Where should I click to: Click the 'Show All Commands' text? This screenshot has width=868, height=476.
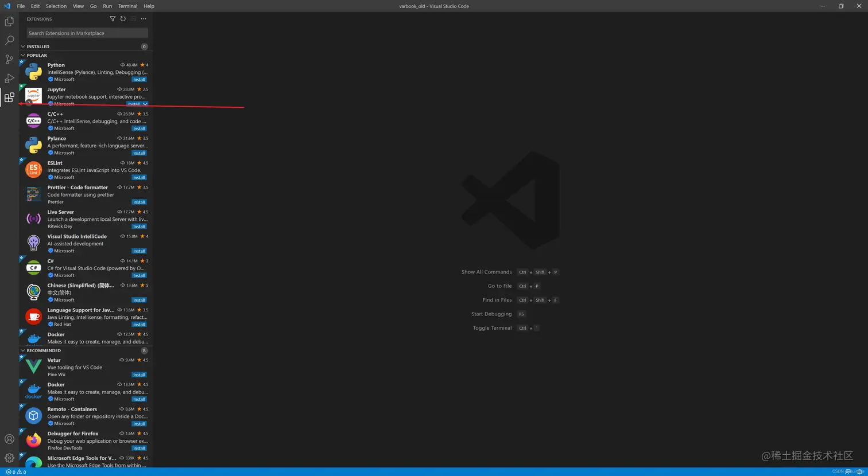coord(486,272)
